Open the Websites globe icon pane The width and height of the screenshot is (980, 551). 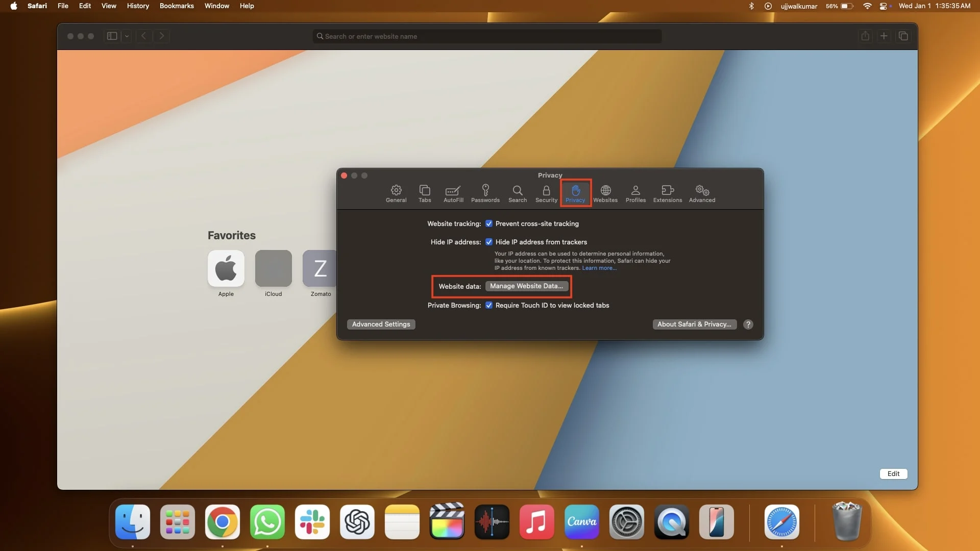pyautogui.click(x=605, y=193)
